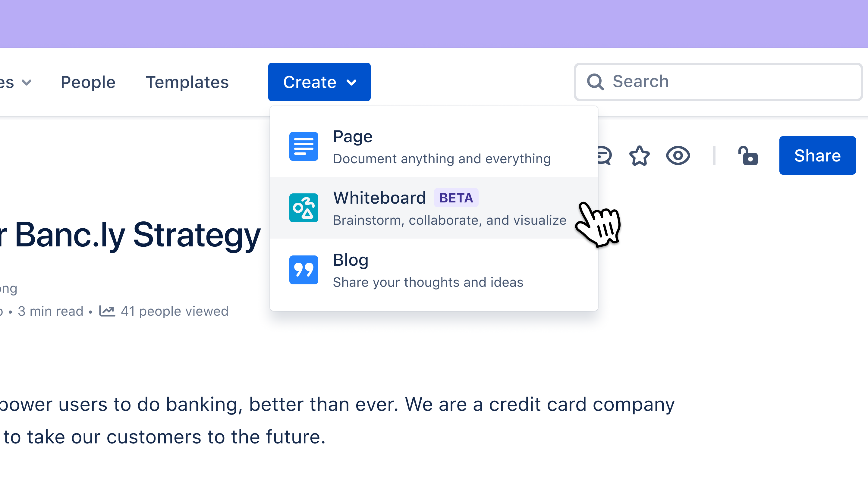The height and width of the screenshot is (488, 868).
Task: Click the Page option to create document
Action: pyautogui.click(x=433, y=146)
